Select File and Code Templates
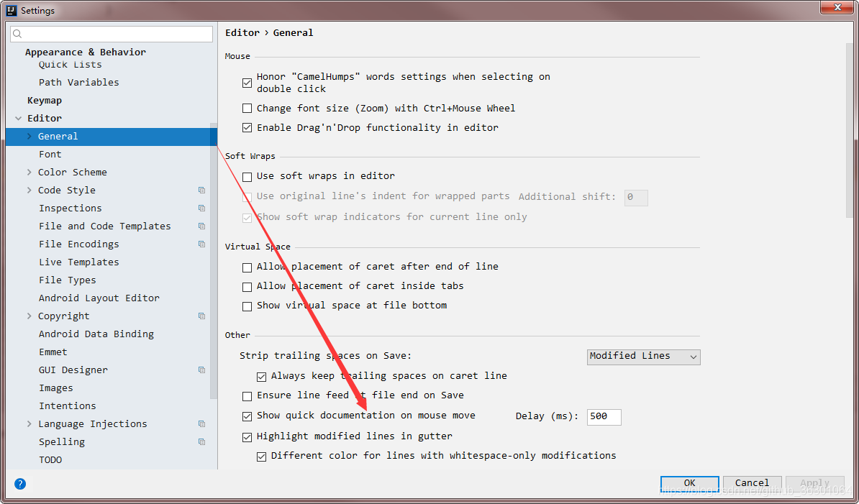This screenshot has height=504, width=859. [x=104, y=226]
